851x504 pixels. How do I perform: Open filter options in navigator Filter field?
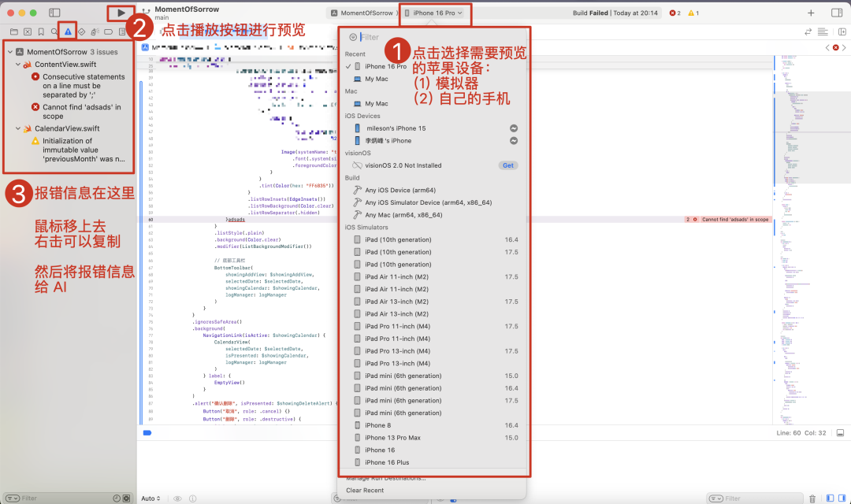[x=13, y=498]
